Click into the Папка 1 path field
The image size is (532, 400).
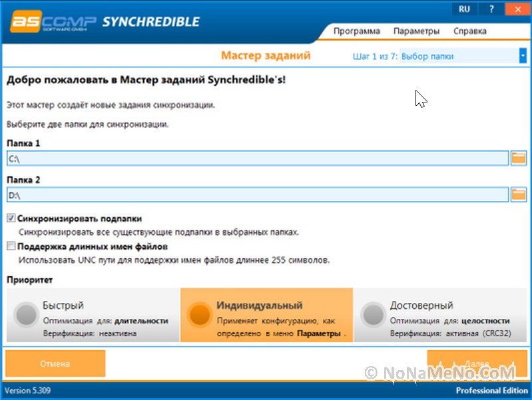257,158
